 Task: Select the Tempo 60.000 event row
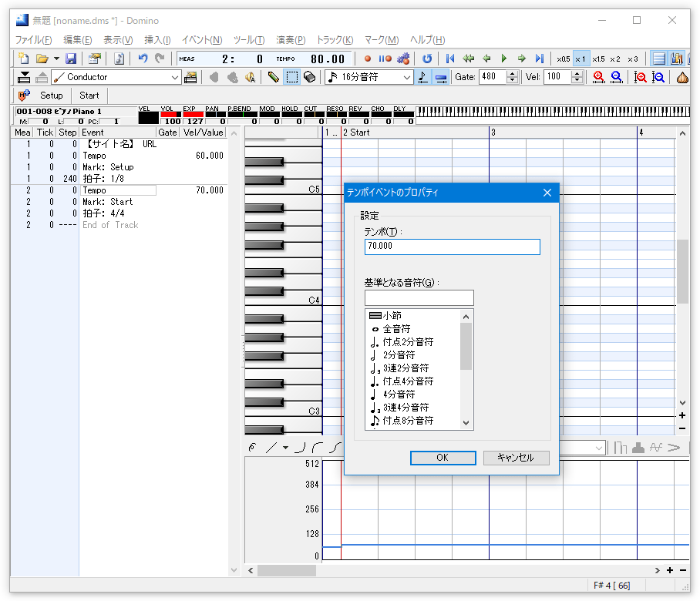tap(119, 156)
